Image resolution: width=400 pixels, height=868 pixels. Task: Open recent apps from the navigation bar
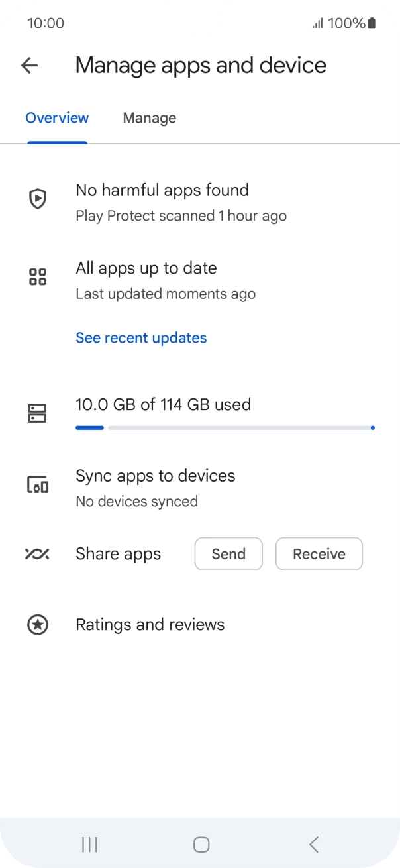click(89, 844)
